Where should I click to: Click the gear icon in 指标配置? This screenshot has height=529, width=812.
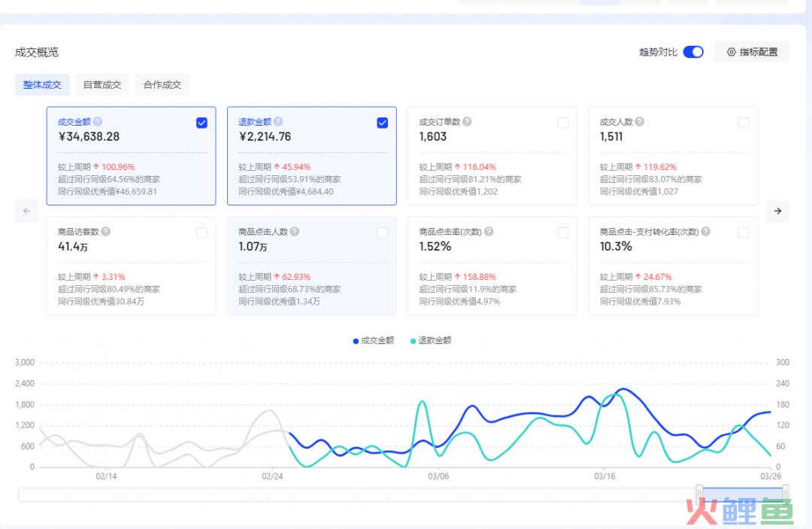click(732, 52)
